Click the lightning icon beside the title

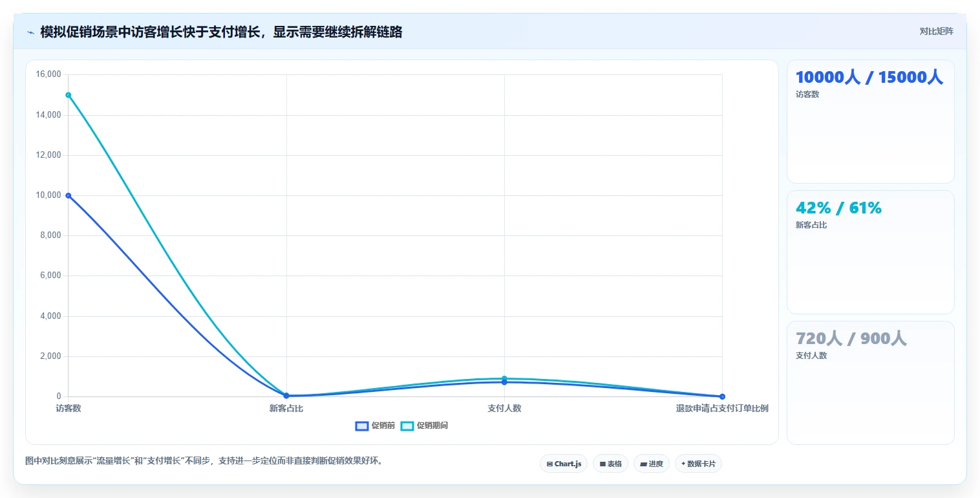[30, 32]
